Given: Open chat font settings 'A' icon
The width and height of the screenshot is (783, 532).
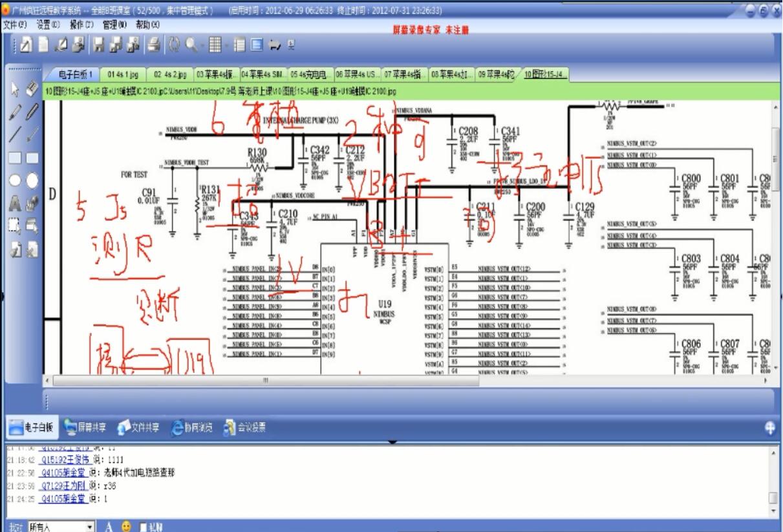Looking at the screenshot, I should 109,527.
